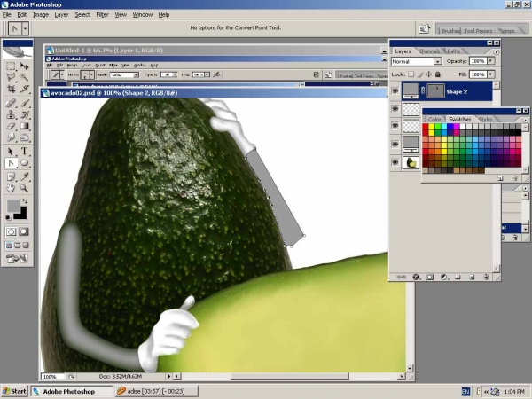Hide the avocado thumbnail layer
The width and height of the screenshot is (532, 399).
pyautogui.click(x=395, y=162)
